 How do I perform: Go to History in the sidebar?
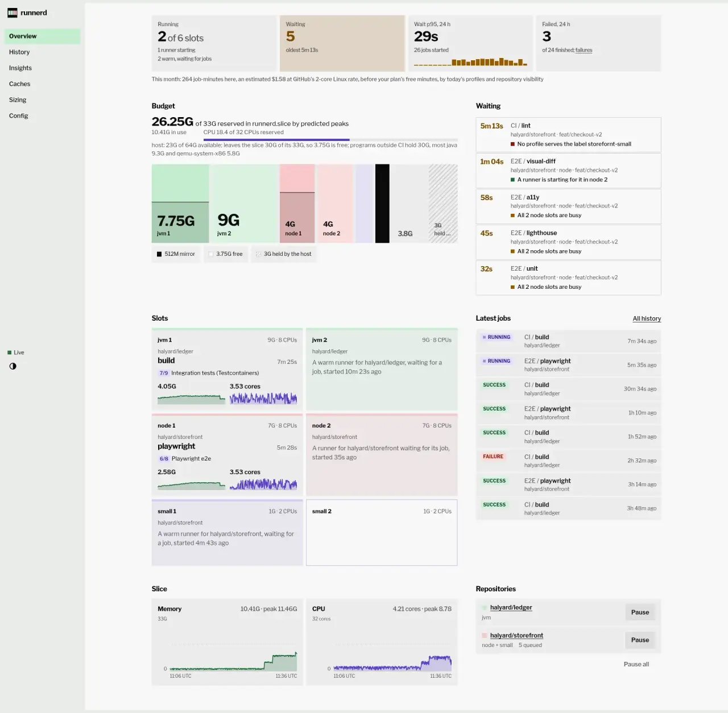[42, 52]
